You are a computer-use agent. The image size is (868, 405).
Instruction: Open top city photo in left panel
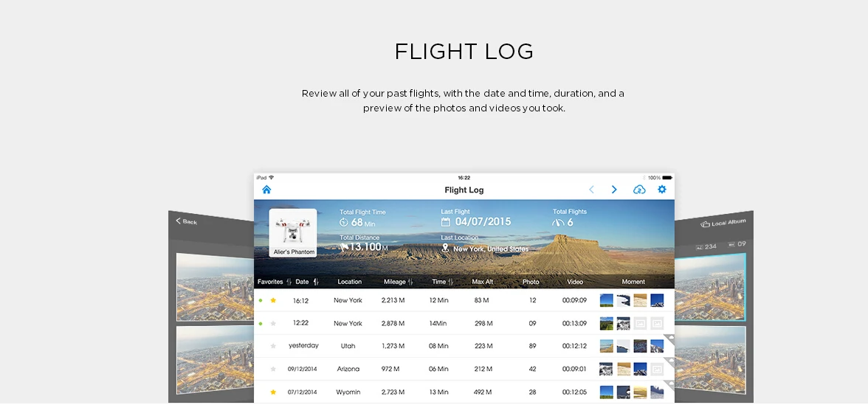point(216,287)
